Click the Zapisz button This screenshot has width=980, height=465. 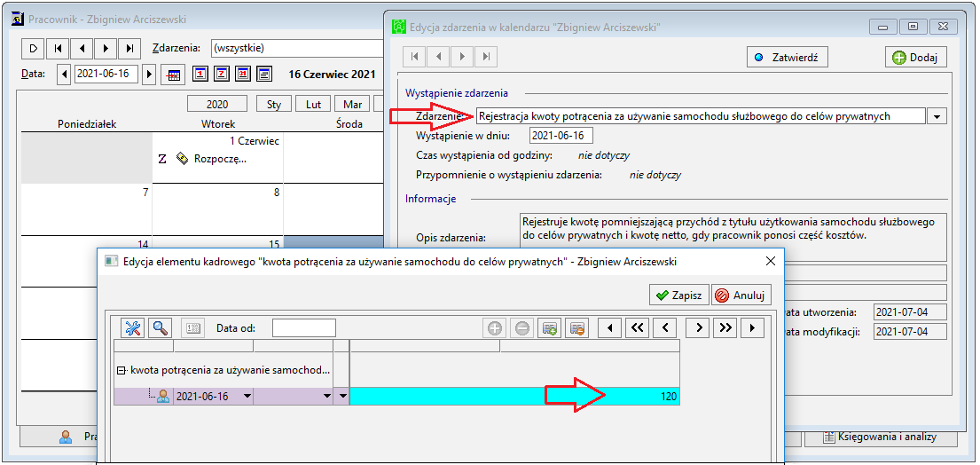click(679, 295)
